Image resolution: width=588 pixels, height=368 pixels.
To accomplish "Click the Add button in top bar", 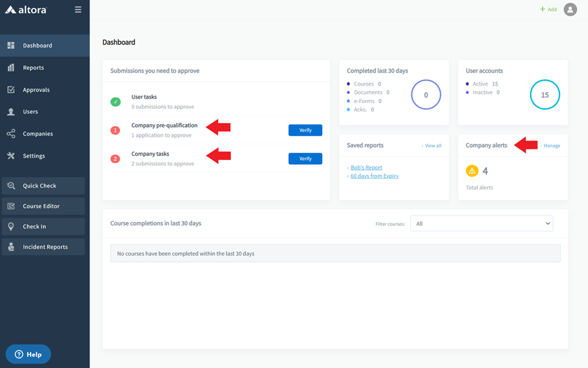I will click(x=548, y=9).
